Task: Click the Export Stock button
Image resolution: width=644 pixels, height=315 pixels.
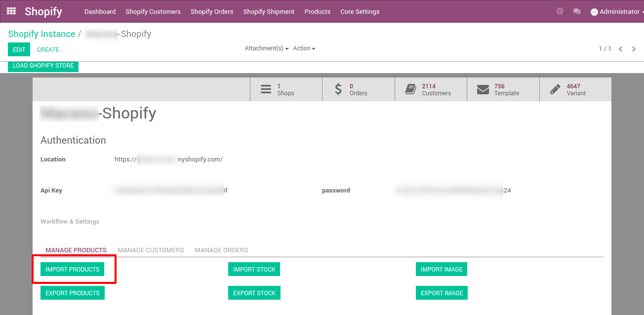Action: (254, 293)
